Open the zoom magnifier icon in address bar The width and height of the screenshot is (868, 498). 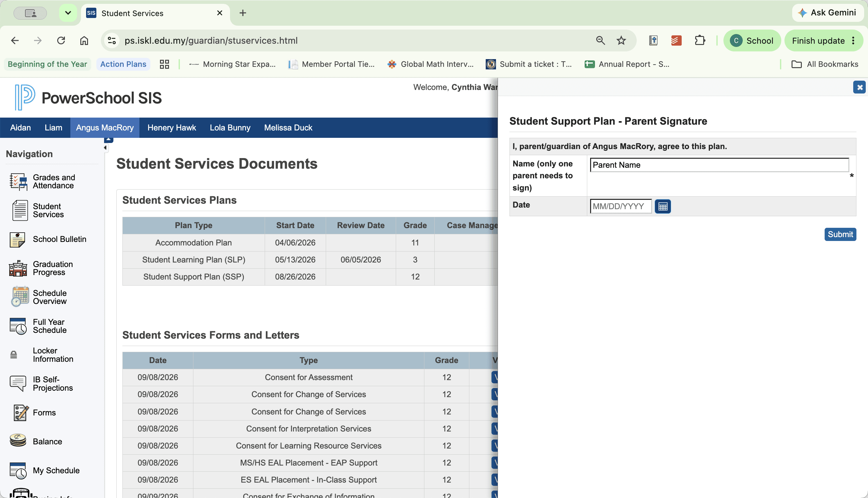coord(600,40)
